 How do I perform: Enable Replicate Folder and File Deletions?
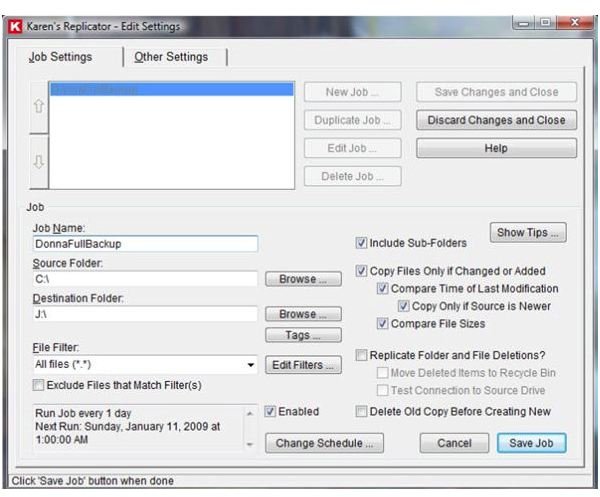[x=361, y=355]
